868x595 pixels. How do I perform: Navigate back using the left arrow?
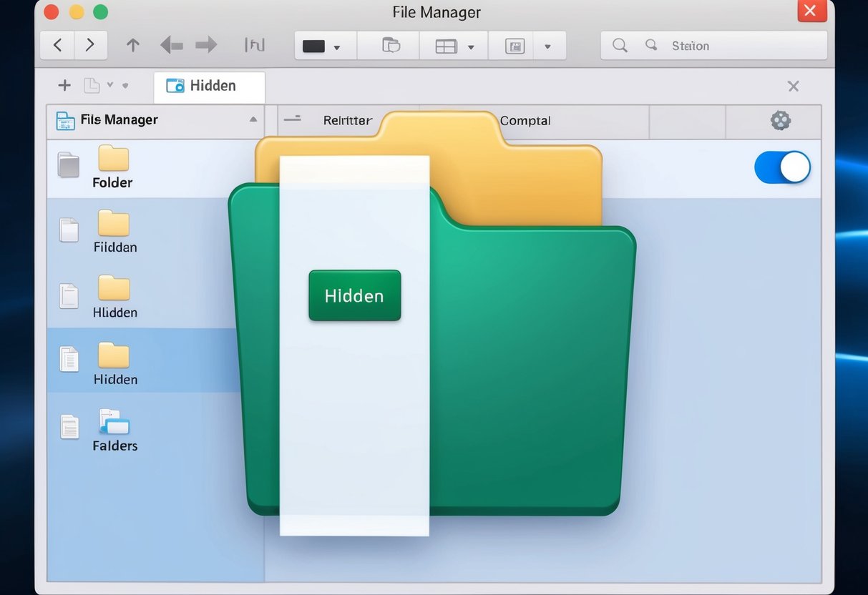(57, 44)
